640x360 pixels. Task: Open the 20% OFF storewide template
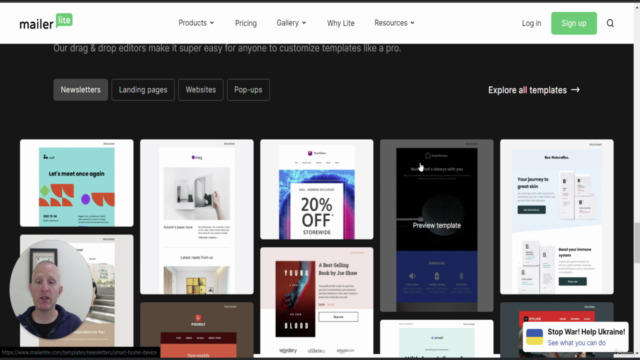click(317, 189)
